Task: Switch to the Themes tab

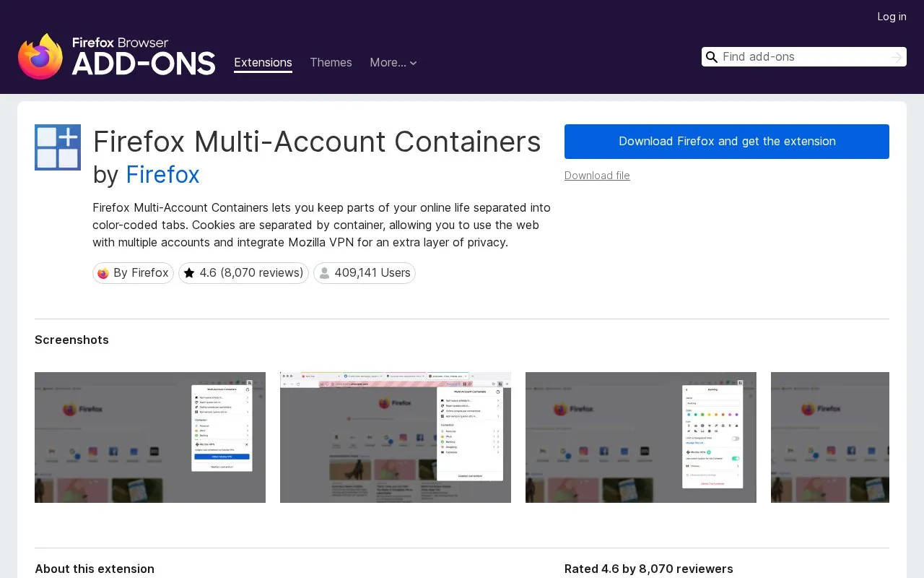Action: (331, 63)
